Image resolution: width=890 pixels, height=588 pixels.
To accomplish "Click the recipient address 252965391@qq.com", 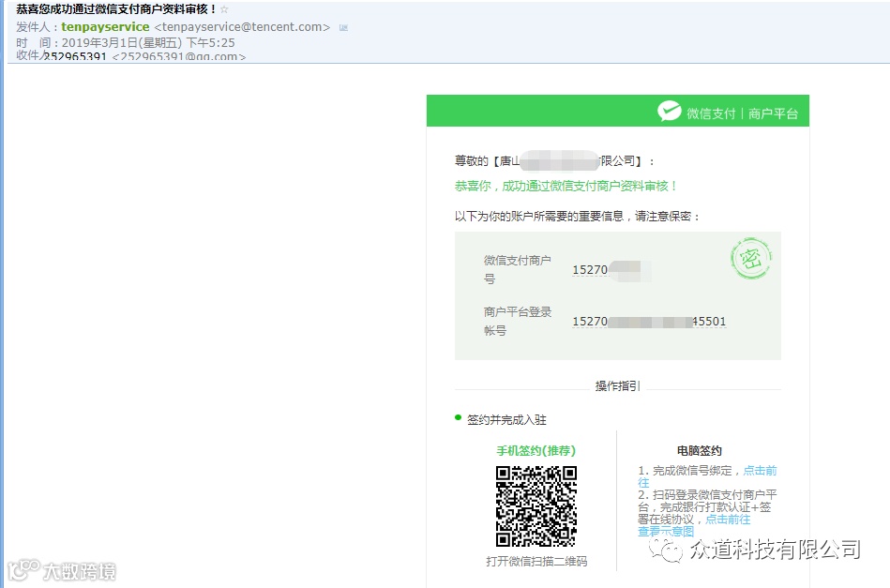I will (x=179, y=57).
